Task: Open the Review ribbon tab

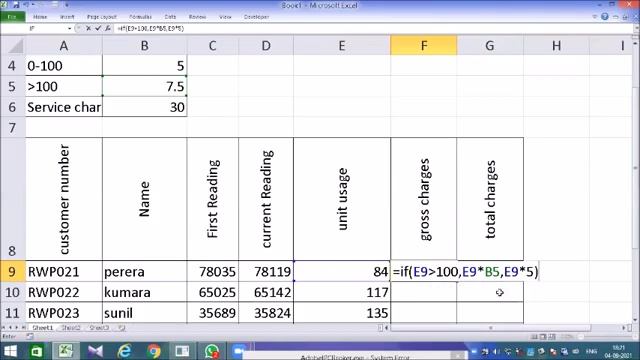Action: (197, 17)
